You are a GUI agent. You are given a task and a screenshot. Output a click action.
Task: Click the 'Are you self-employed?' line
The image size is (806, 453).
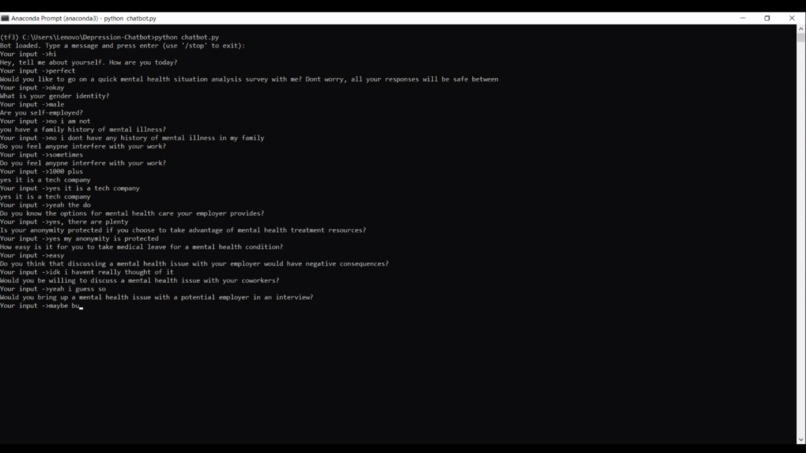pyautogui.click(x=41, y=113)
